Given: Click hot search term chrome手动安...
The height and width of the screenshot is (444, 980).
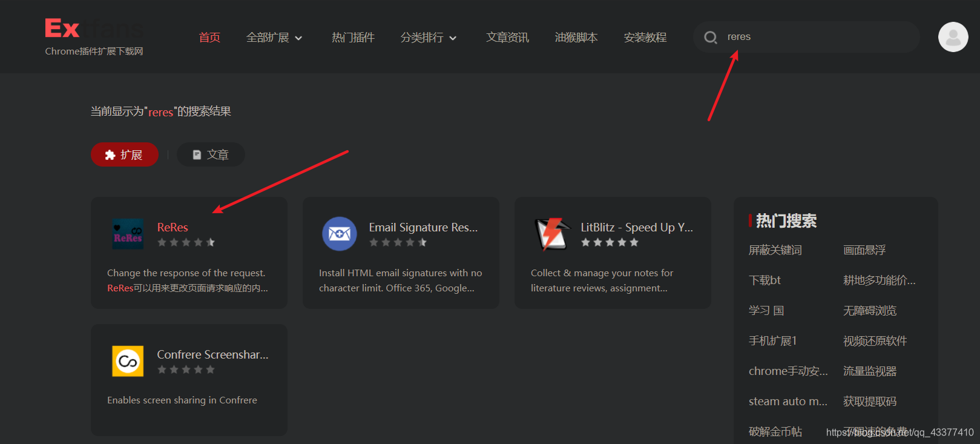Looking at the screenshot, I should (788, 371).
